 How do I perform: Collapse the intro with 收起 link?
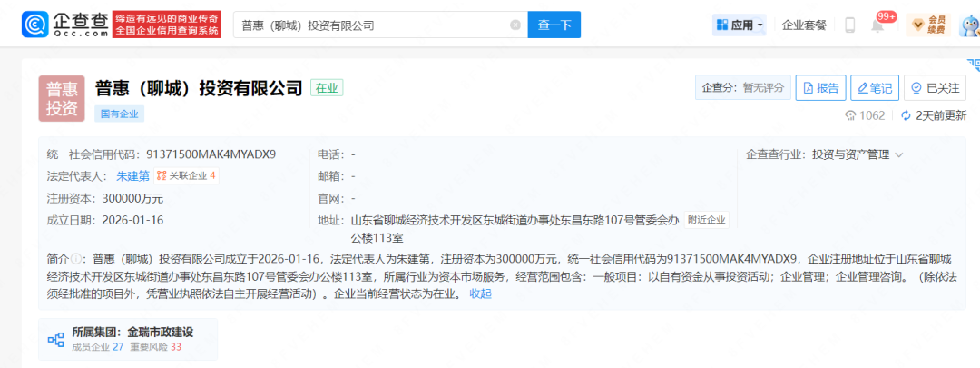(481, 293)
